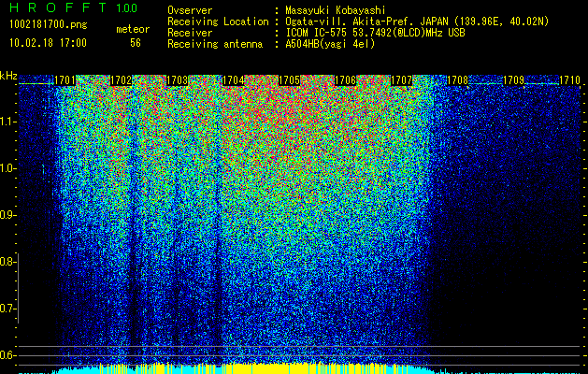
Task: Click the Receiver field label
Action: point(190,33)
